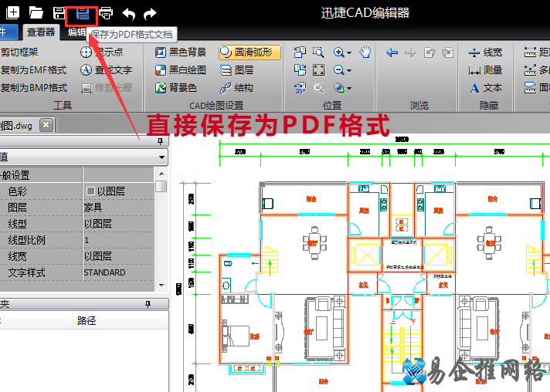Pin the properties panel
Screen dimensions: 550x392
pos(160,141)
